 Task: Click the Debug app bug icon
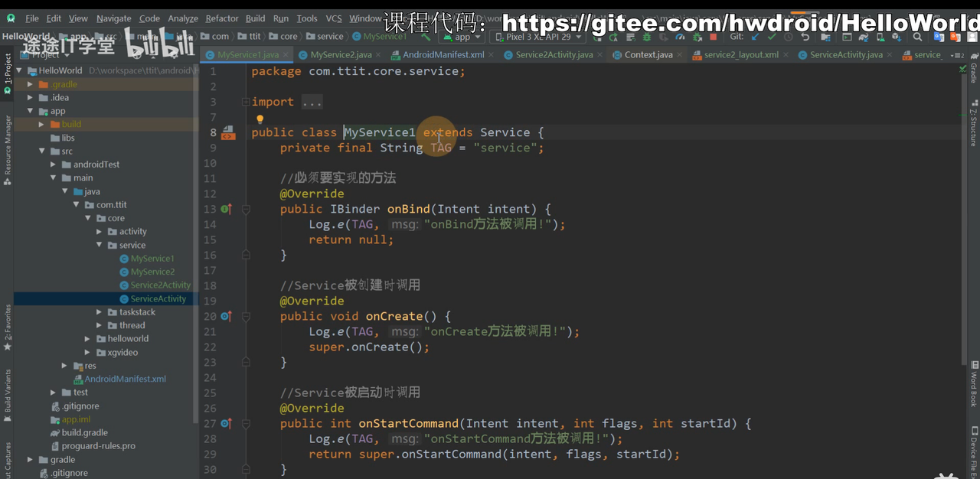(x=647, y=37)
